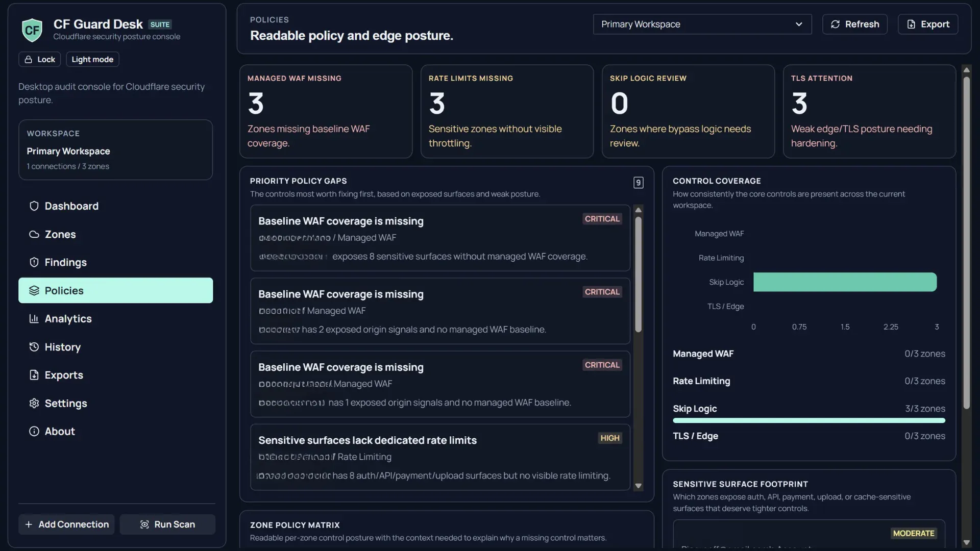Click the Export button
This screenshot has height=551, width=980.
click(928, 24)
